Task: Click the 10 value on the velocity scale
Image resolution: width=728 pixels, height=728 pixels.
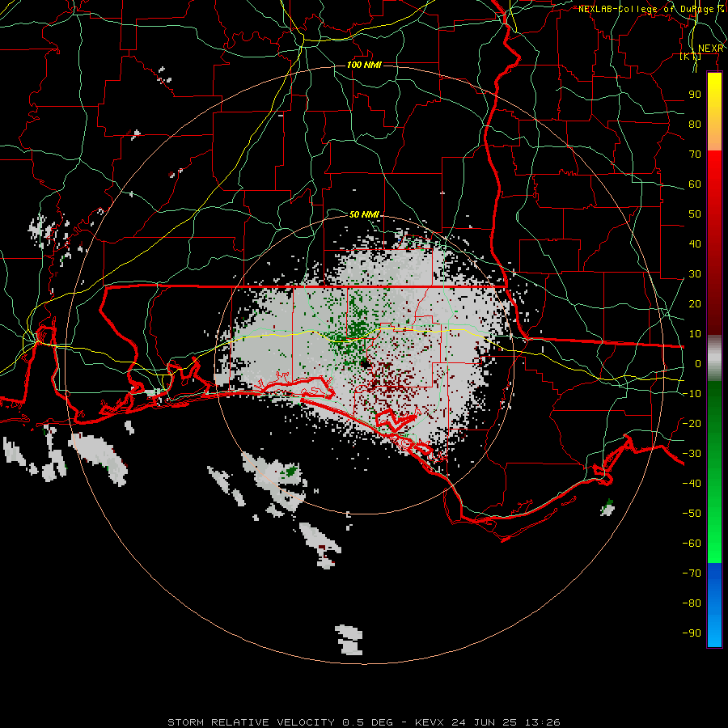Action: point(695,334)
